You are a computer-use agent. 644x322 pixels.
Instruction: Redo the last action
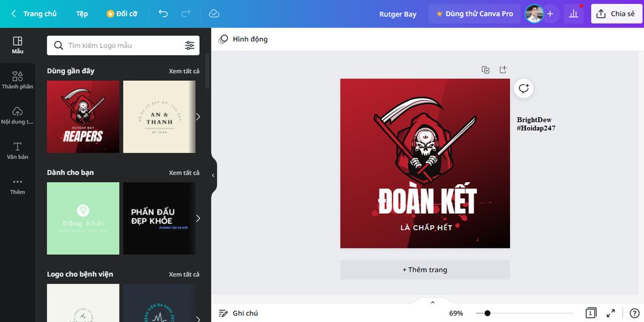click(186, 14)
